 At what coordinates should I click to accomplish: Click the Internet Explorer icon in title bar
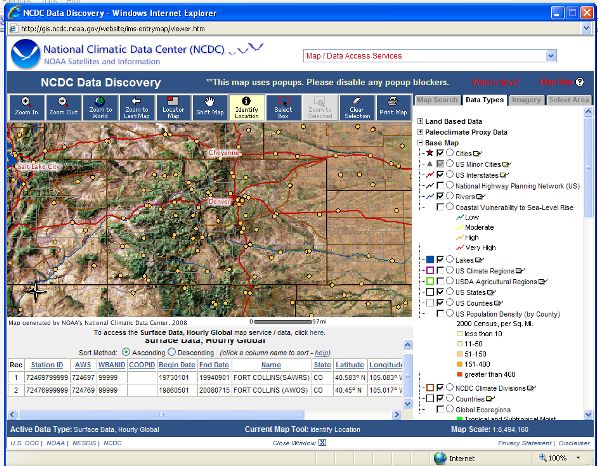[x=14, y=13]
